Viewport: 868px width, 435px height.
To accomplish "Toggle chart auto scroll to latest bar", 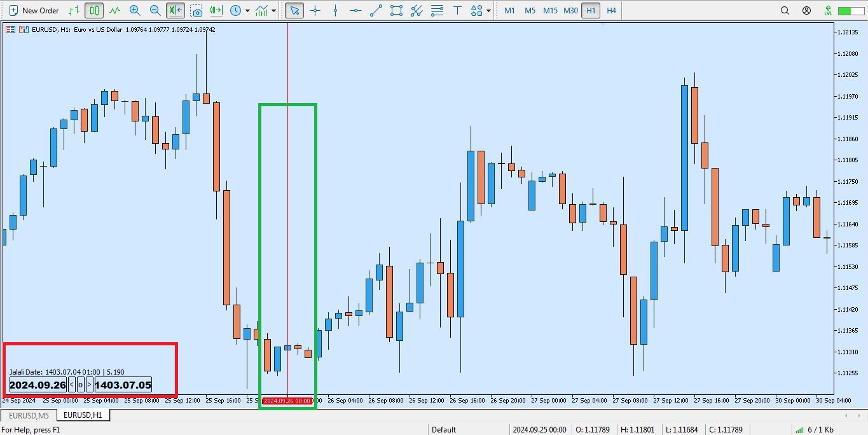I will point(176,10).
